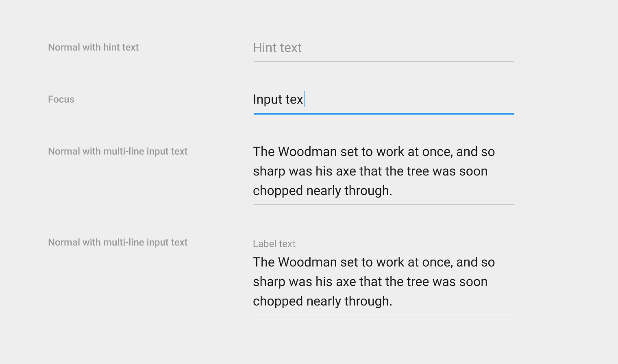This screenshot has height=364, width=618.
Task: Click the underline under the last paragraph
Action: pos(383,315)
